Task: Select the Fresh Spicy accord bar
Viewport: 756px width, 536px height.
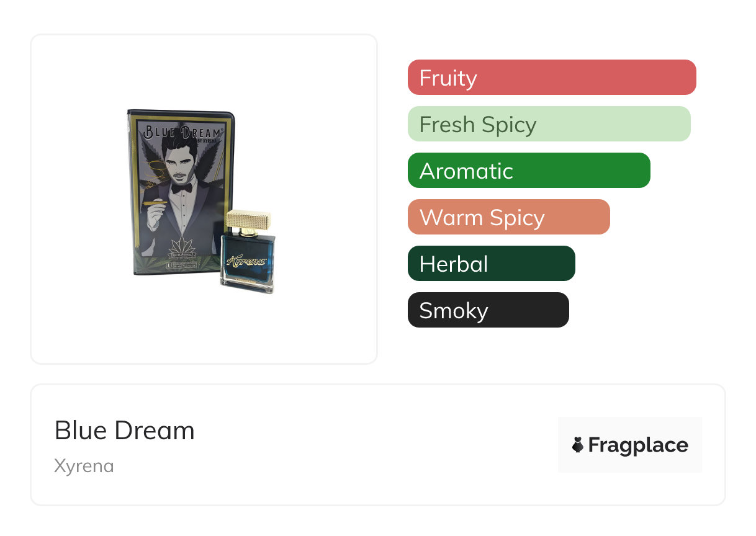Action: 549,124
